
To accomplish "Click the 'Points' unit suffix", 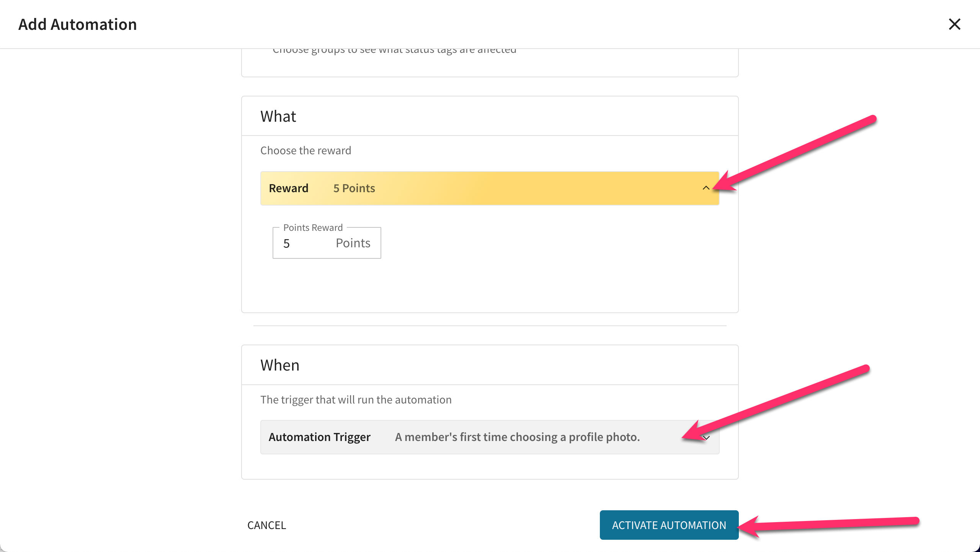I will [353, 243].
